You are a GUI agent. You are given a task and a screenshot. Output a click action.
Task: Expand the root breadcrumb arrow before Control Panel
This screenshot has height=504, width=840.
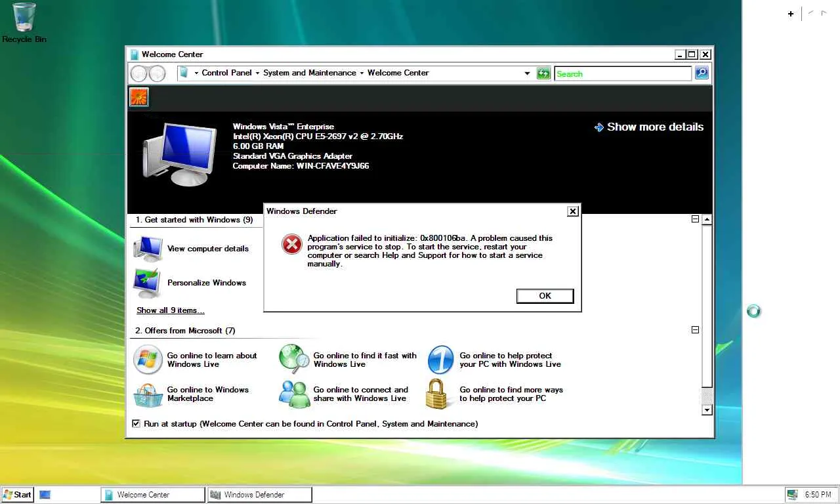(196, 73)
